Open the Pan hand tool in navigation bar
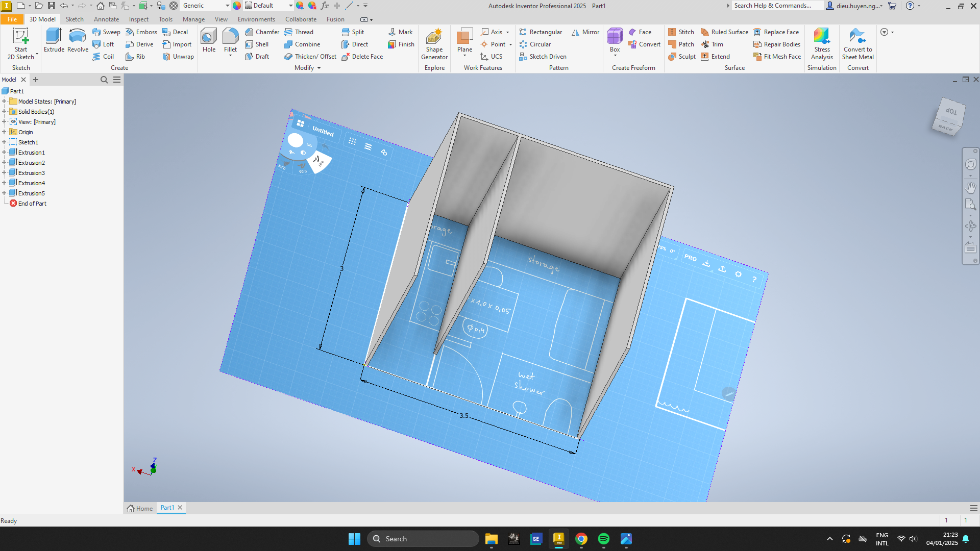 point(970,188)
